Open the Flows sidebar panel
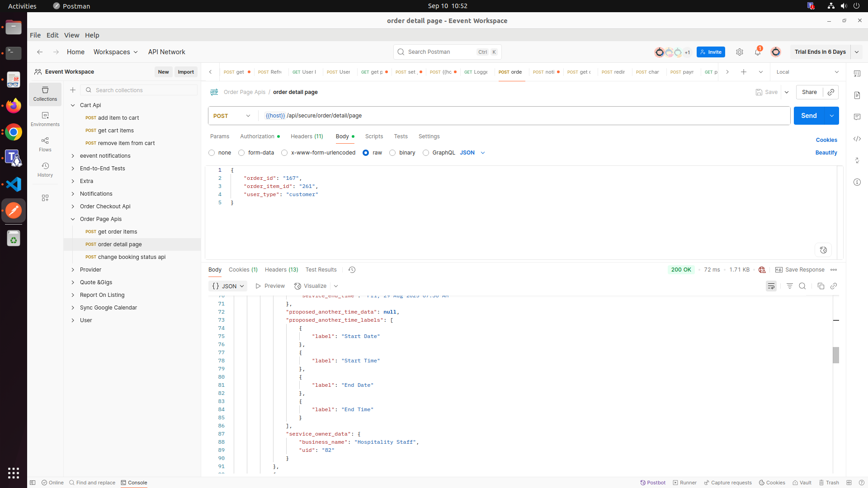Viewport: 868px width, 488px height. pos(45,145)
